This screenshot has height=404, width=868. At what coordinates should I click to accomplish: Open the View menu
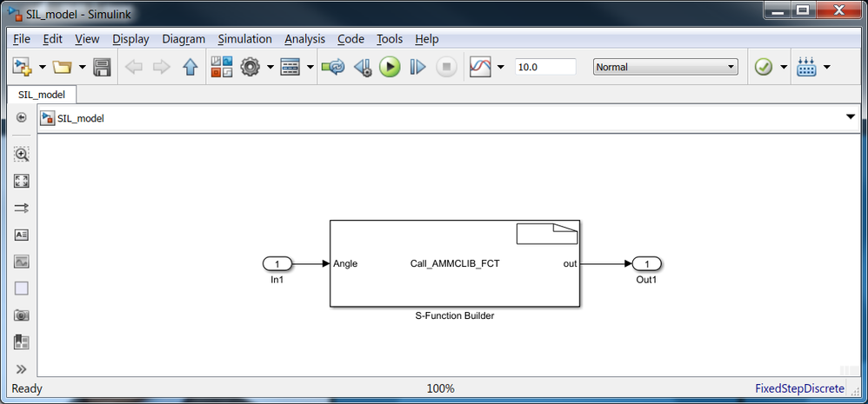click(87, 39)
